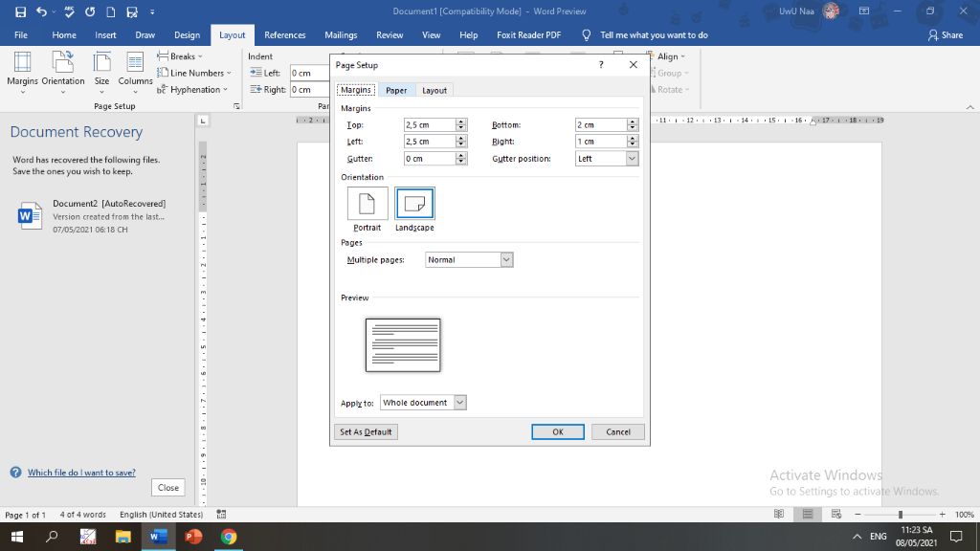Image resolution: width=980 pixels, height=551 pixels.
Task: Switch to the Insert ribbon tab
Action: (x=105, y=35)
